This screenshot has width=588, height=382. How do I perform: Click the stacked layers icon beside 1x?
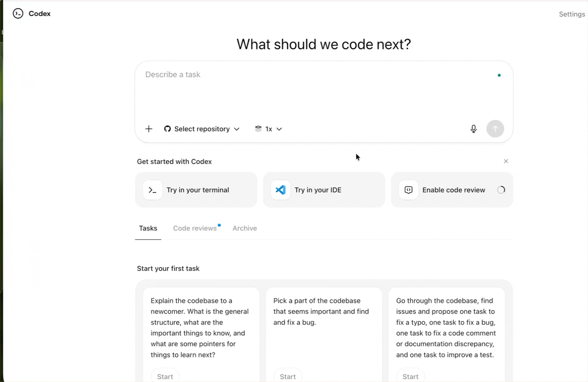coord(258,129)
